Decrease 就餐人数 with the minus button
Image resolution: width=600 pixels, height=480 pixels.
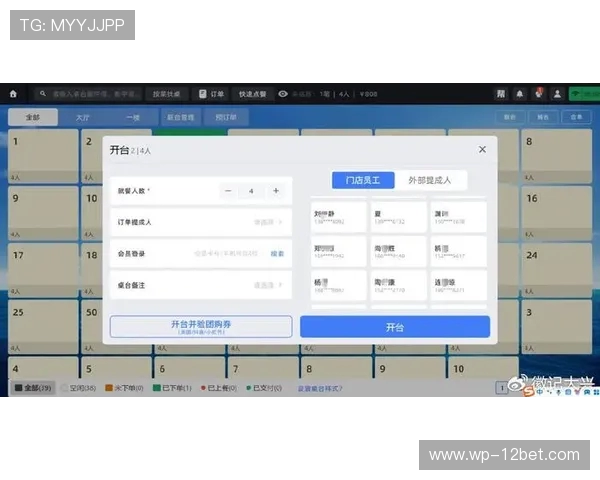[228, 191]
